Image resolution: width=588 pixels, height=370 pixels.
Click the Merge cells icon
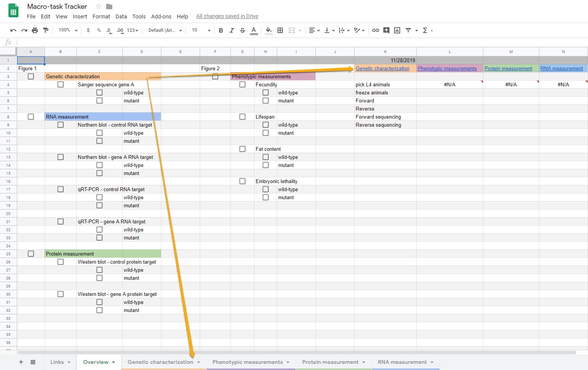point(292,30)
